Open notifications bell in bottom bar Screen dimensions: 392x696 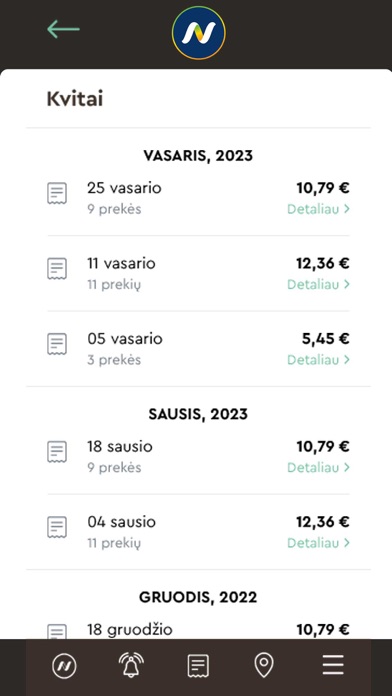[131, 665]
